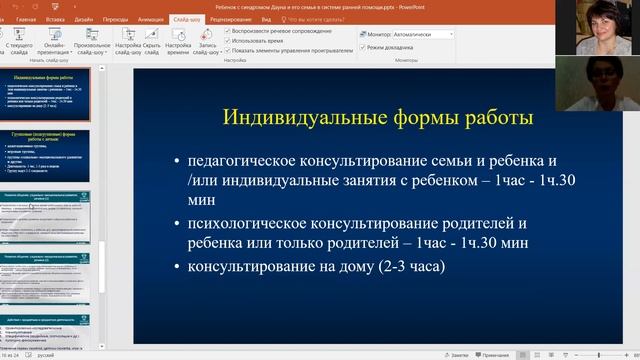Viewport: 640px width, 360px height.
Task: Toggle Use timings (Использовать время) checkbox
Action: point(228,41)
